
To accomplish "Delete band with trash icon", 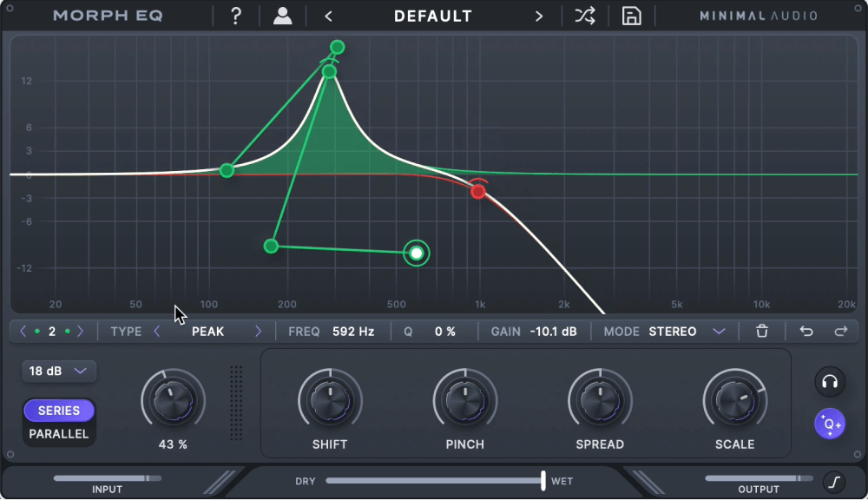I will (762, 331).
